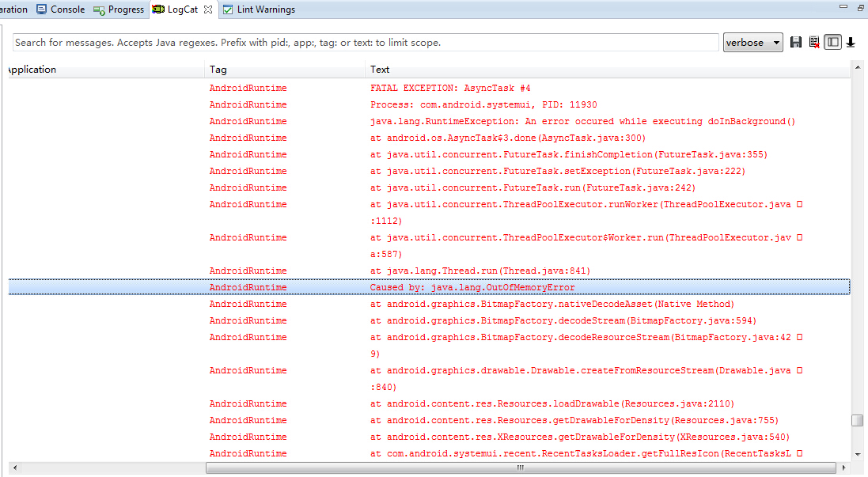Image resolution: width=868 pixels, height=477 pixels.
Task: Click the horizontal scrollbar thumb
Action: [x=521, y=468]
